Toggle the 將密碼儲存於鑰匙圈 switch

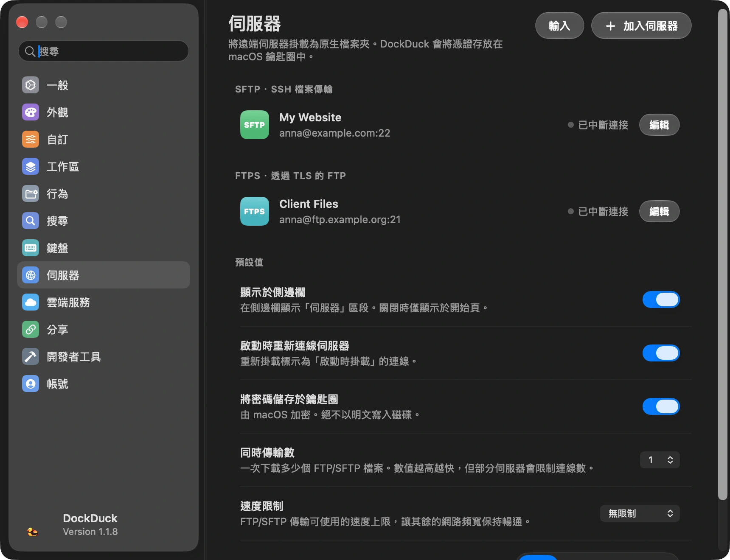tap(661, 406)
